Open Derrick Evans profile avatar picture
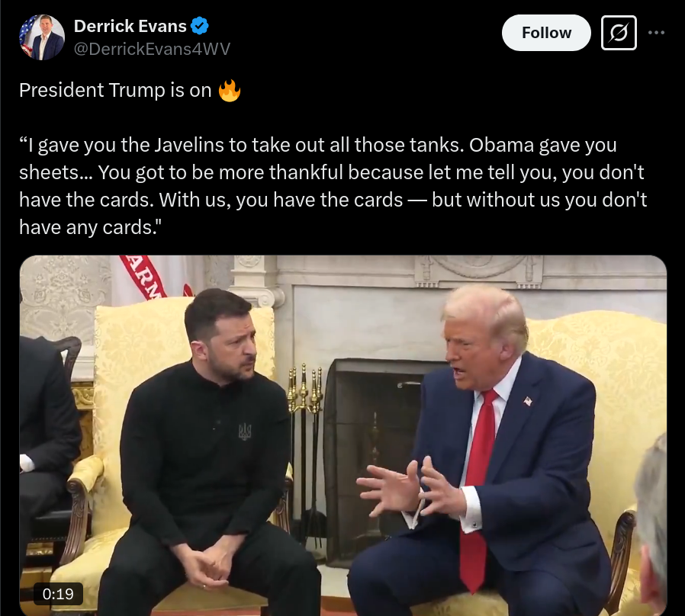Screen dimensions: 685x616 click(x=42, y=37)
